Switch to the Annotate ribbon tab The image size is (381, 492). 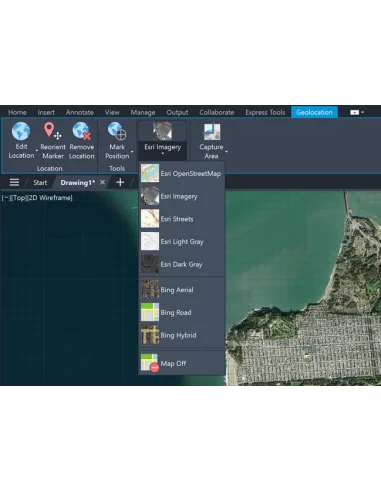click(80, 112)
